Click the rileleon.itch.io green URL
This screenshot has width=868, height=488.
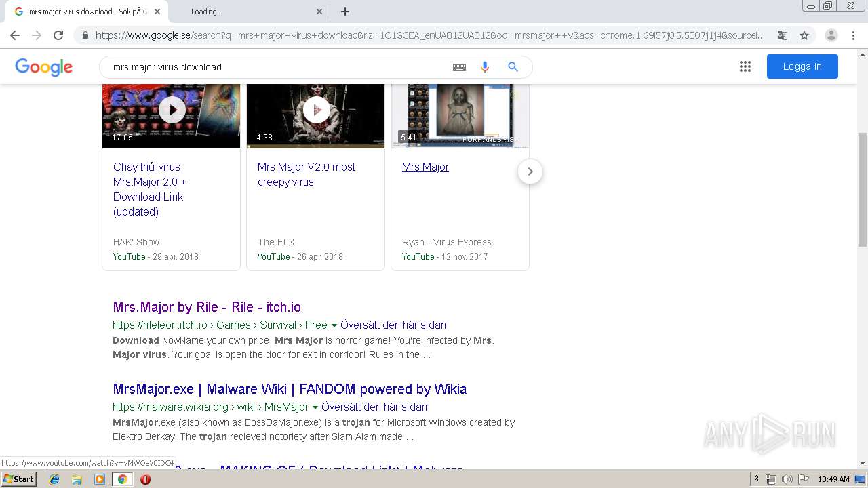pos(220,325)
